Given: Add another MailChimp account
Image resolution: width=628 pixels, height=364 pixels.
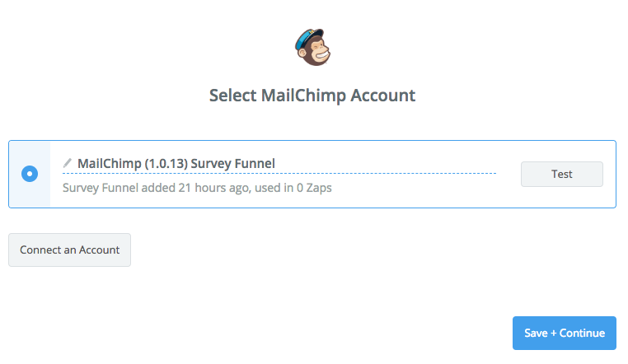Looking at the screenshot, I should [69, 250].
